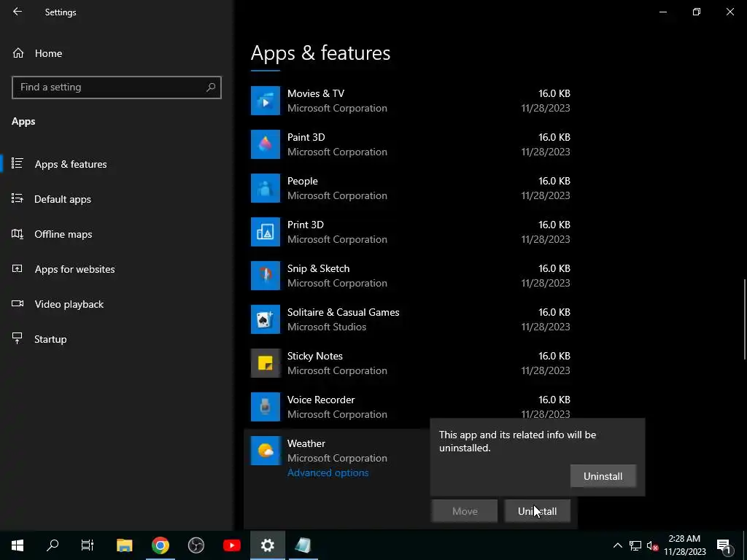Select the Snip & Sketch entry name
747x560 pixels.
click(318, 268)
